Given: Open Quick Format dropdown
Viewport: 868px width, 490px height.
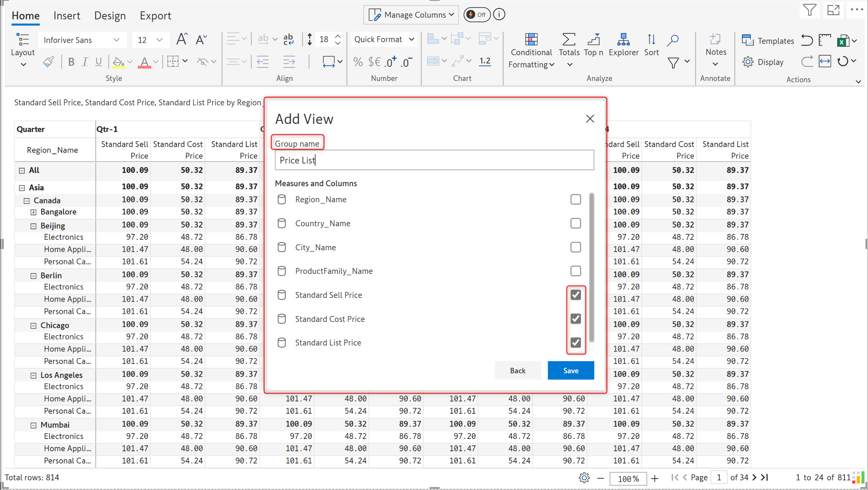Looking at the screenshot, I should coord(384,39).
